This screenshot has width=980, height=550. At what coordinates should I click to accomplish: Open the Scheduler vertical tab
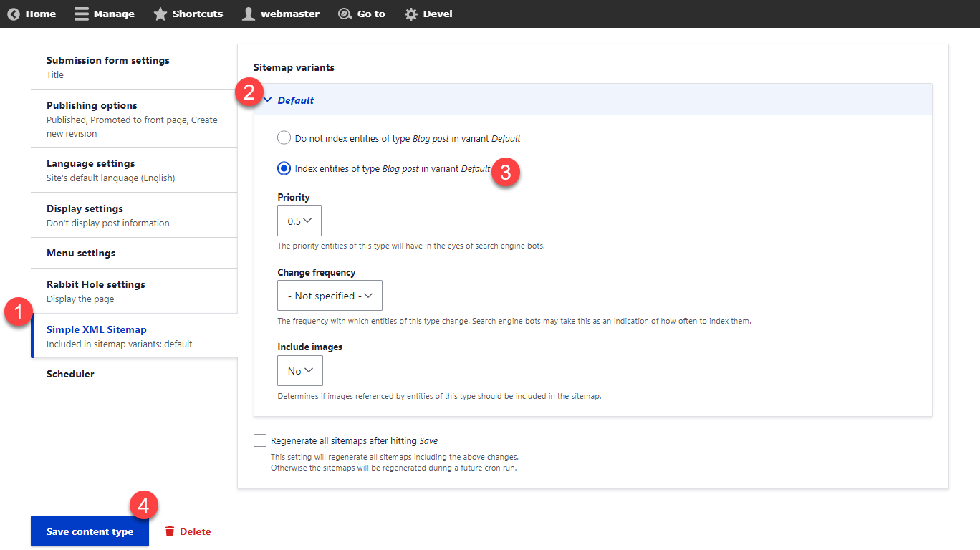(70, 374)
